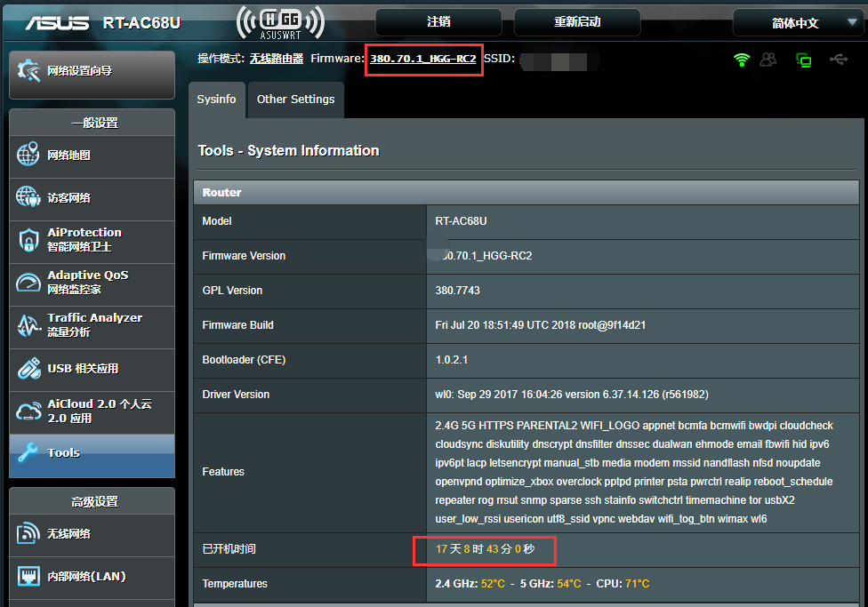Switch to the Other Settings tab
This screenshot has width=868, height=607.
point(295,99)
